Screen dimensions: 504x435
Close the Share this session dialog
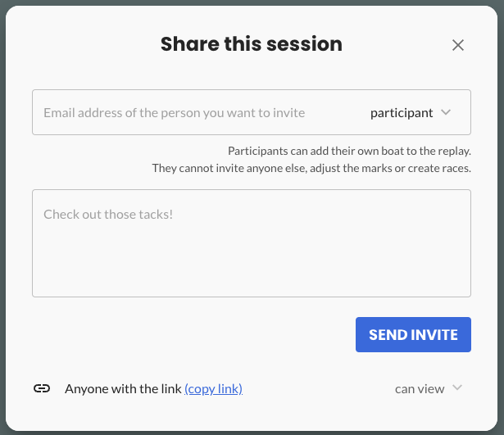pyautogui.click(x=458, y=45)
